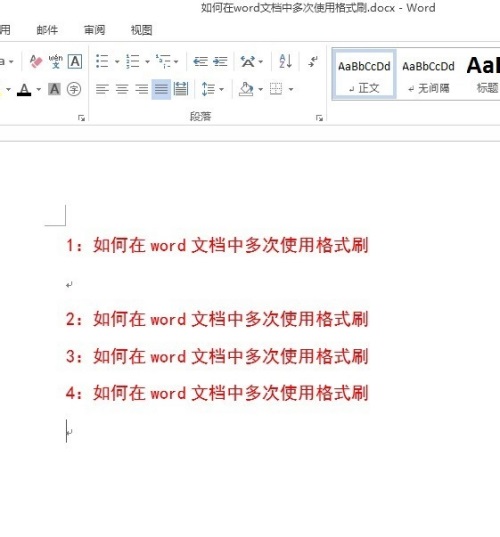Open Multilevel List dropdown arrow
The image size is (500, 537).
(x=176, y=62)
